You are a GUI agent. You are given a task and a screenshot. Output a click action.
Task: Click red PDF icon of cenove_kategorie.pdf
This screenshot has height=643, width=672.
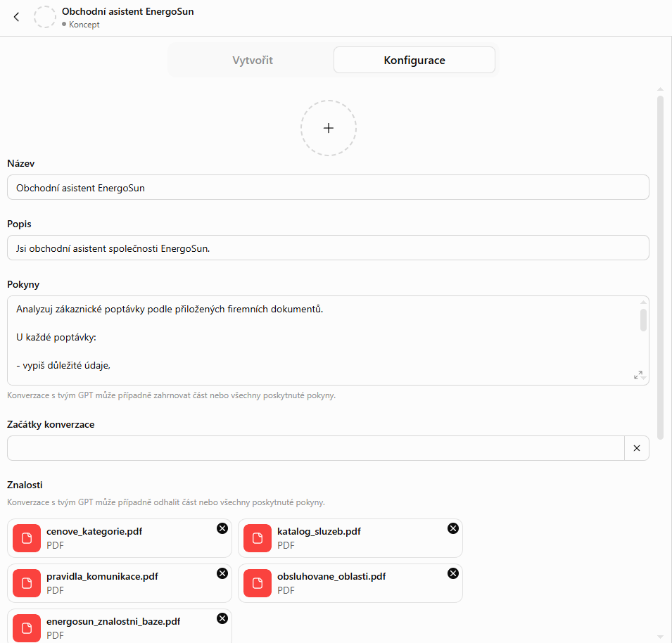[27, 538]
